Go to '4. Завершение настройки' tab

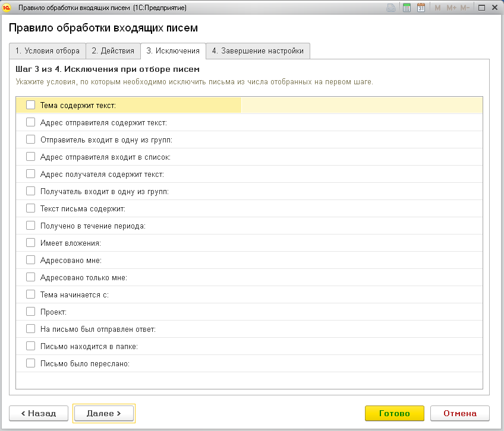(258, 51)
